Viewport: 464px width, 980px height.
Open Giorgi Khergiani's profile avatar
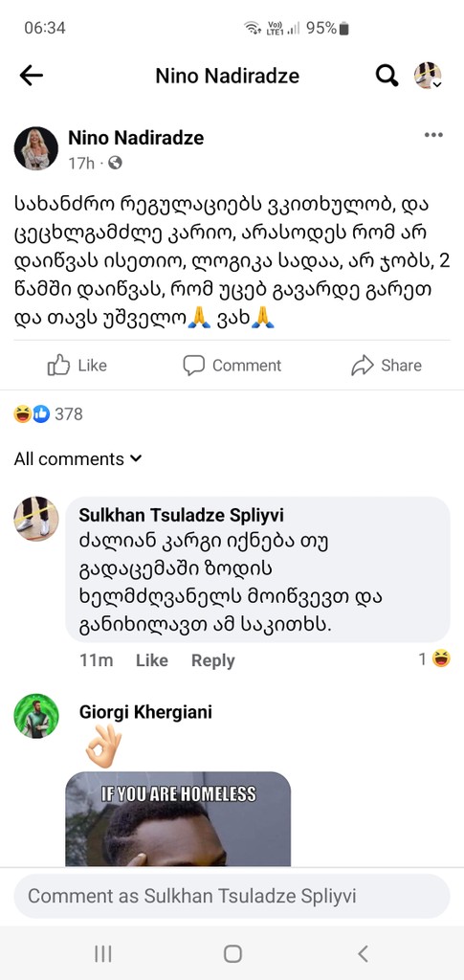pos(36,716)
